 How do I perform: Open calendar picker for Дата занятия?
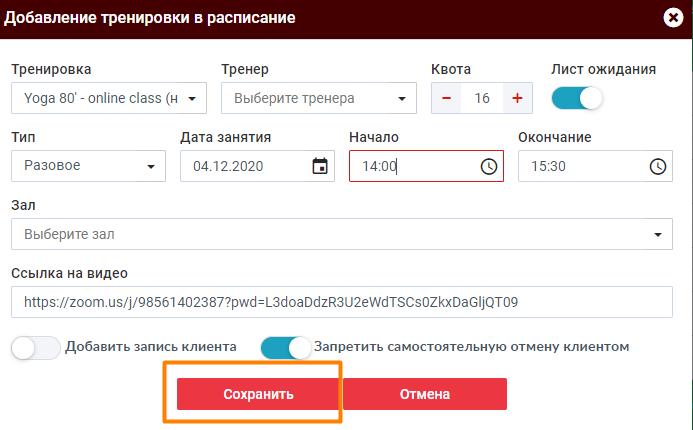(x=320, y=166)
